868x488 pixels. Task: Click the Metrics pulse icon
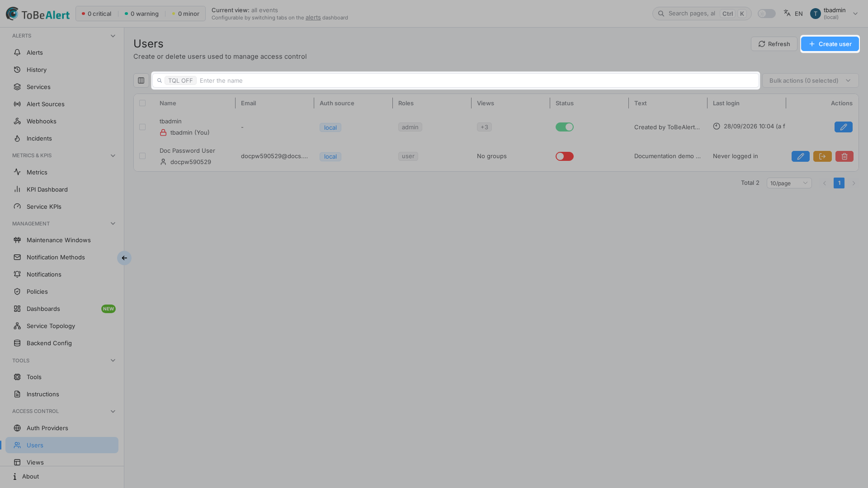point(17,172)
